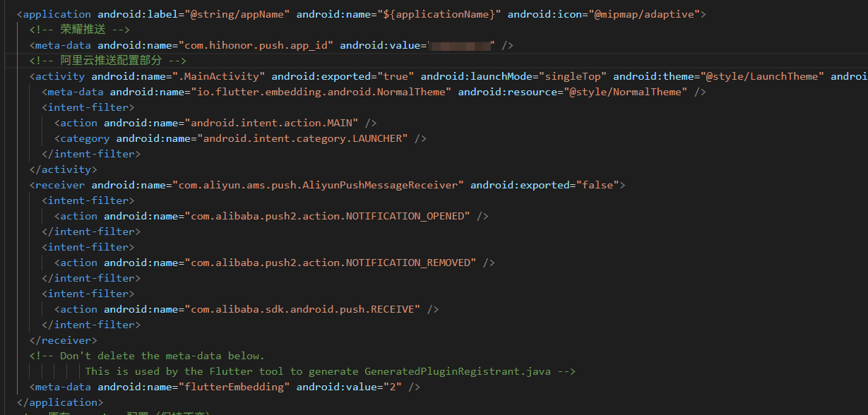Click the NOTIFICATION_OPENED action string
The height and width of the screenshot is (415, 868).
[x=328, y=216]
